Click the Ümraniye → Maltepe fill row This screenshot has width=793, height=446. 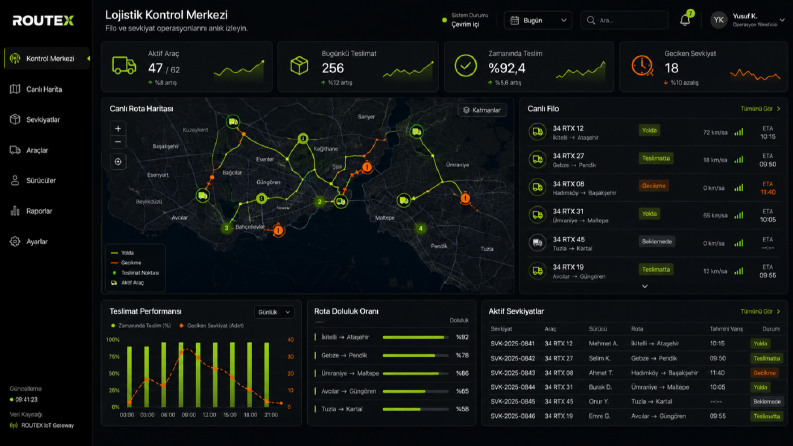392,373
